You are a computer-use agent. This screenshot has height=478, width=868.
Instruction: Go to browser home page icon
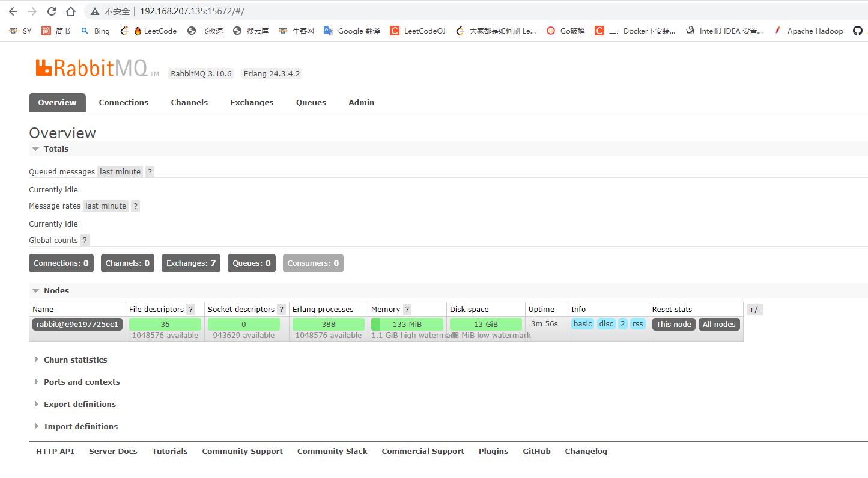(71, 11)
